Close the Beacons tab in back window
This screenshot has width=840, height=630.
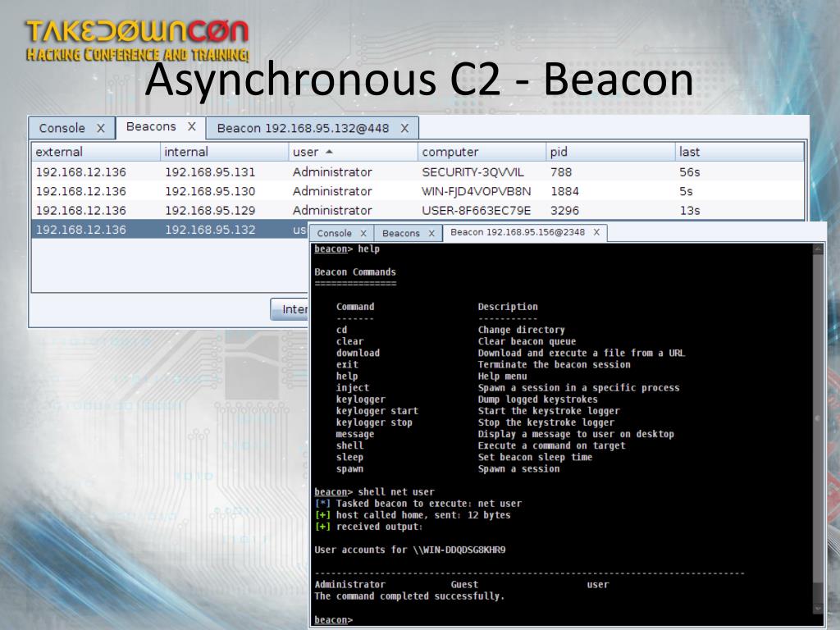tap(192, 127)
